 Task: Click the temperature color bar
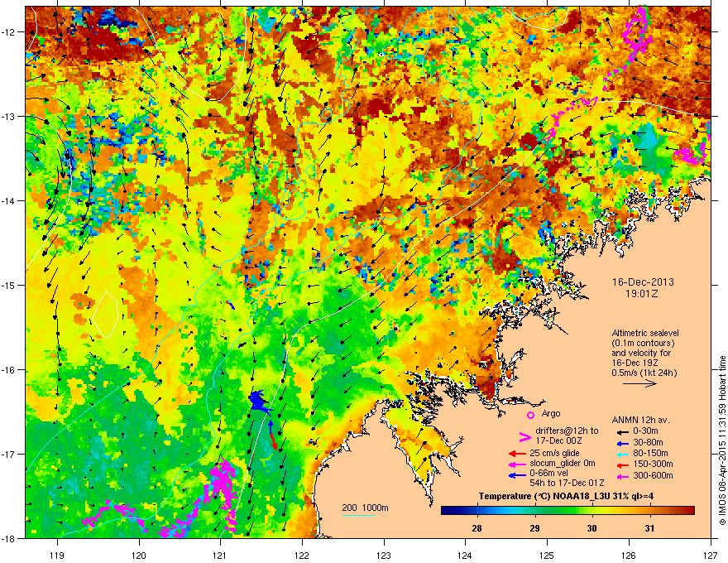pos(568,511)
